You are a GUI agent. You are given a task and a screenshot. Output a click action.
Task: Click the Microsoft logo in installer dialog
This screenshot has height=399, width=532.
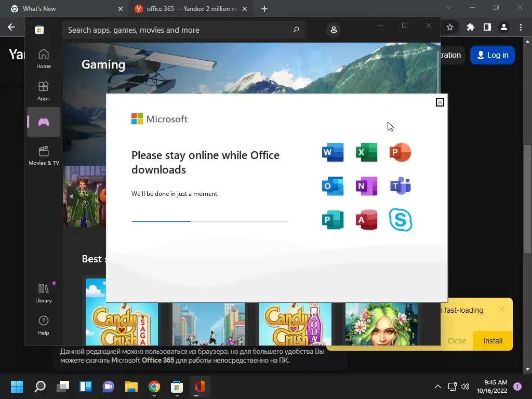(159, 119)
